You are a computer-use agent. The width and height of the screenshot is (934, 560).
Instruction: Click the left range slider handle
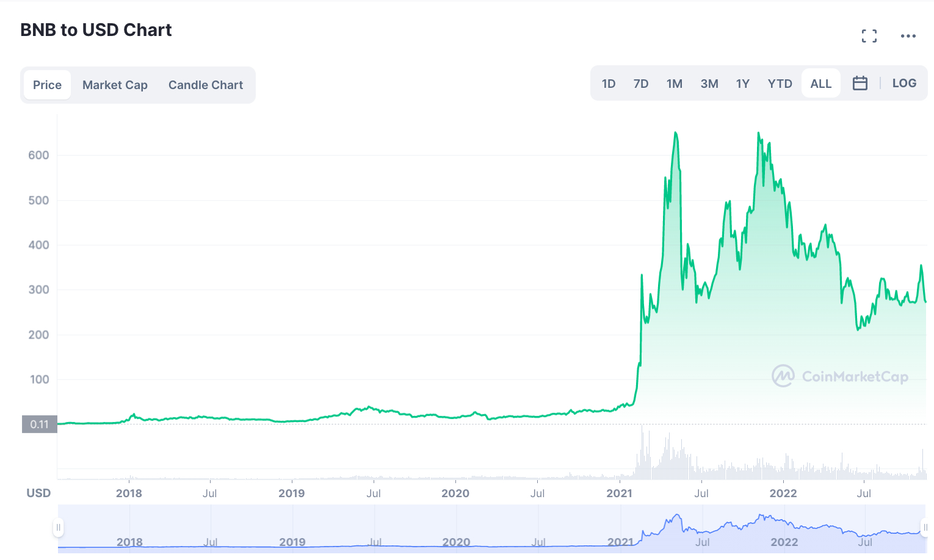(59, 528)
